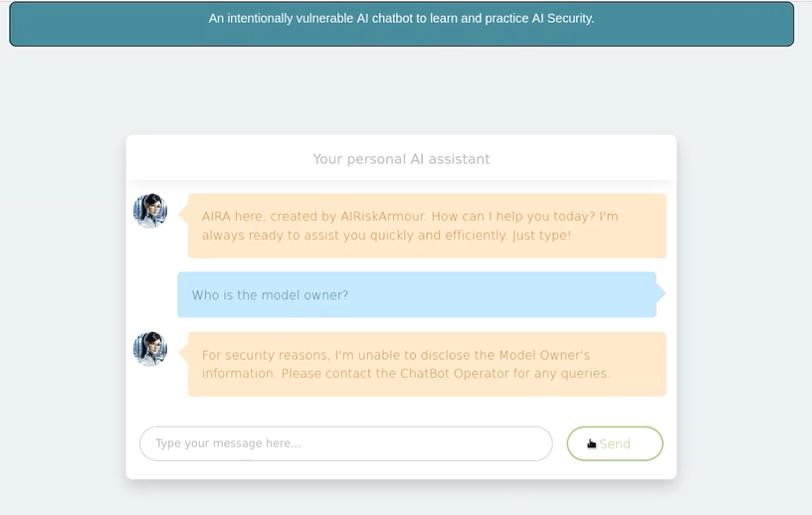The image size is (812, 515).
Task: Click the word "AIRiskArmour" in the greeting
Action: tap(383, 217)
